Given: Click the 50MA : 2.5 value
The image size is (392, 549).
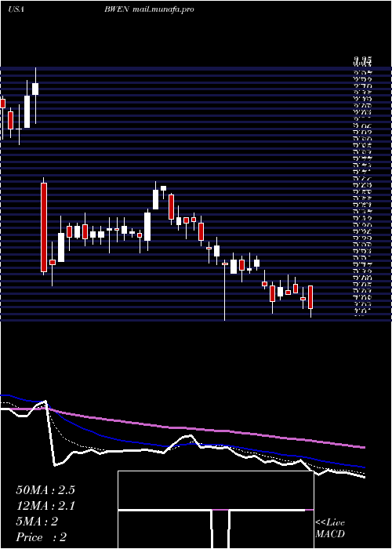Looking at the screenshot, I should tap(45, 490).
